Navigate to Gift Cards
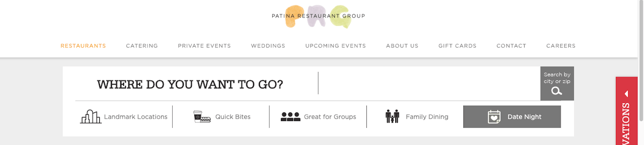The height and width of the screenshot is (145, 644). click(457, 46)
